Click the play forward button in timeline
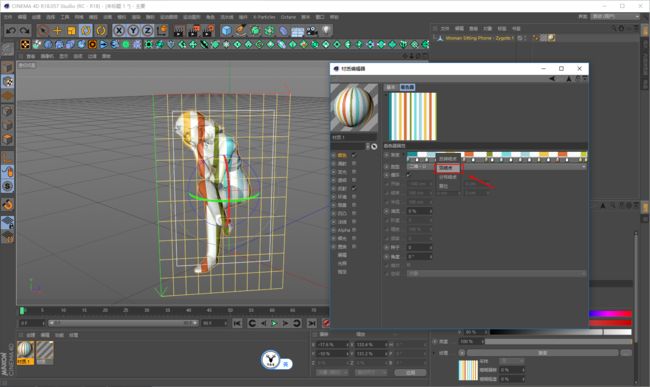The image size is (650, 387). pyautogui.click(x=274, y=323)
